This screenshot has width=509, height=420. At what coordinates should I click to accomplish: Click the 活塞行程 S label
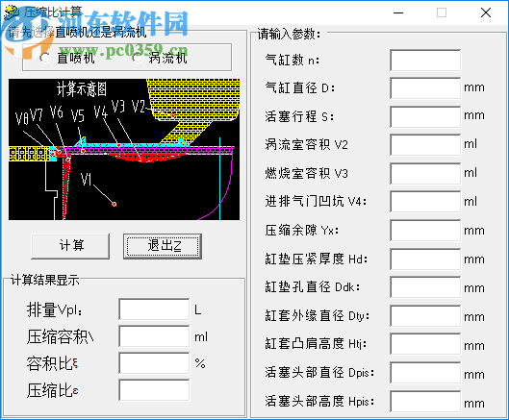(299, 116)
